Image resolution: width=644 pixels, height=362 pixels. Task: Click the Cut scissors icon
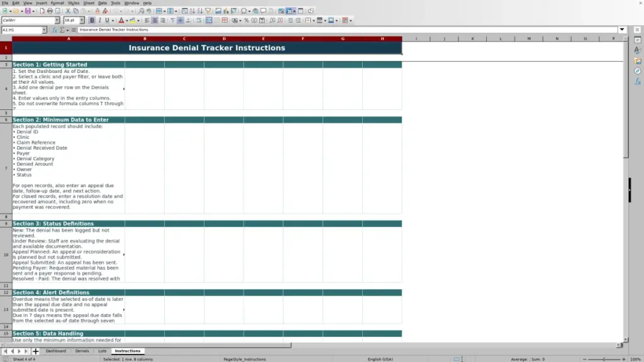click(68, 11)
